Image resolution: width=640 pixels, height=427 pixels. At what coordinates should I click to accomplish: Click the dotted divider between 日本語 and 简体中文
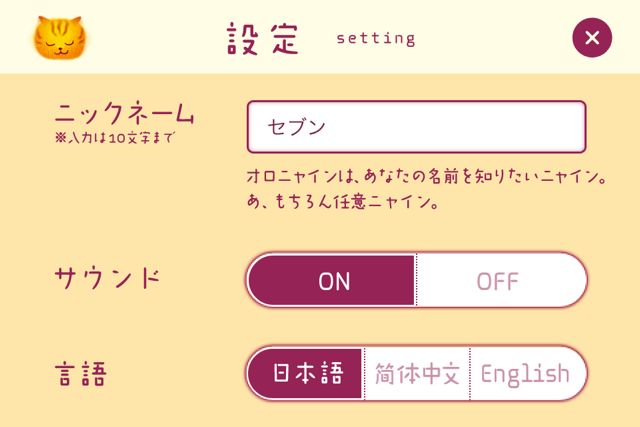364,374
